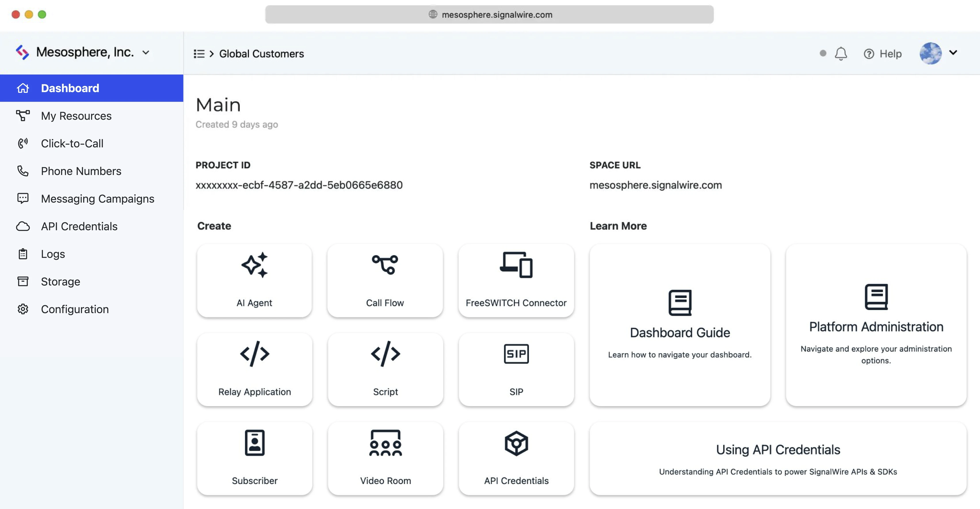Viewport: 980px width, 509px height.
Task: Open the notifications bell
Action: click(x=841, y=54)
